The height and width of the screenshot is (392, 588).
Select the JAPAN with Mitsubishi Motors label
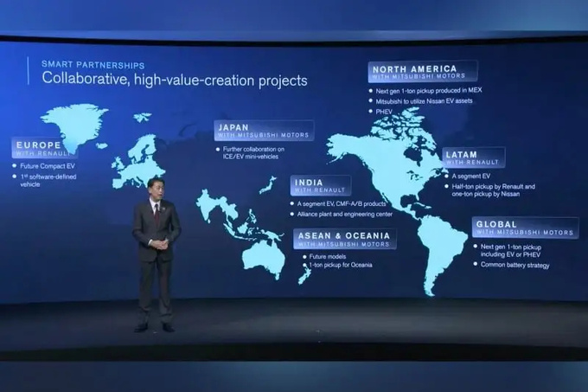click(265, 131)
